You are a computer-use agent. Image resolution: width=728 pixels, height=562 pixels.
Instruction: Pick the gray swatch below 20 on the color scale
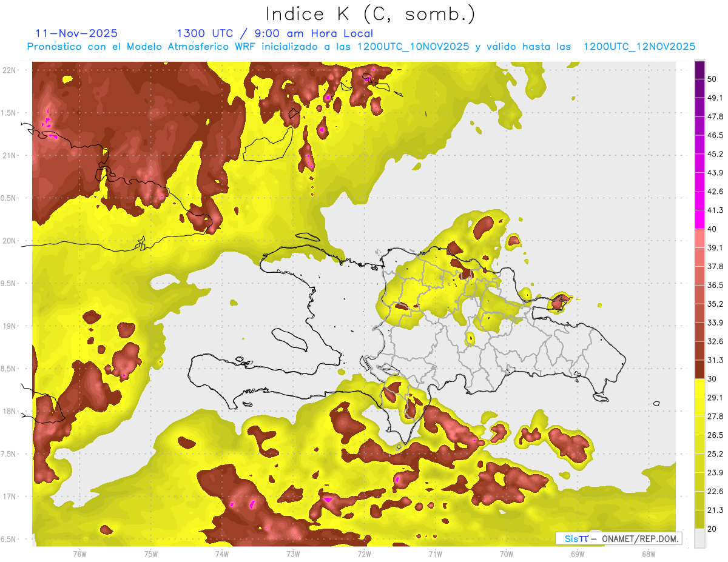[699, 538]
